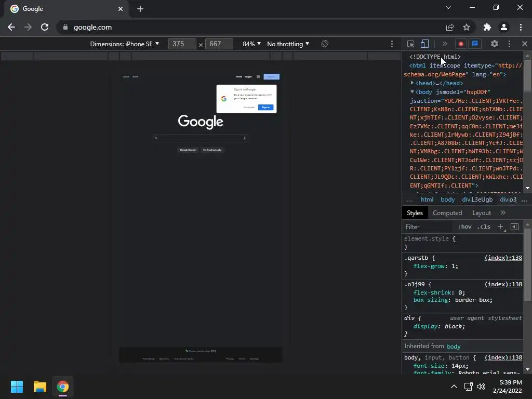Screen dimensions: 532x399
Task: Edit flex-grow value 1
Action: click(453, 266)
